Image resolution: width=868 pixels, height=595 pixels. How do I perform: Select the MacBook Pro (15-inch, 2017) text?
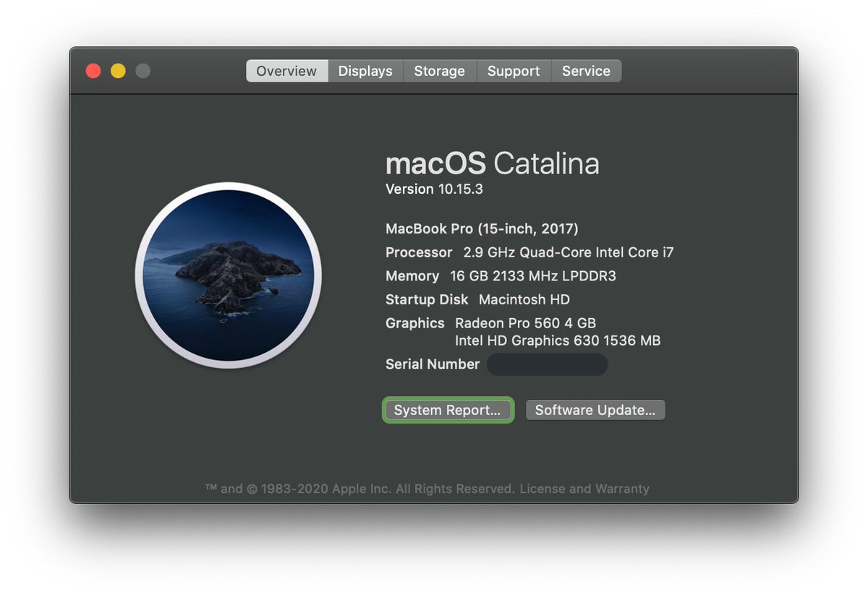482,229
